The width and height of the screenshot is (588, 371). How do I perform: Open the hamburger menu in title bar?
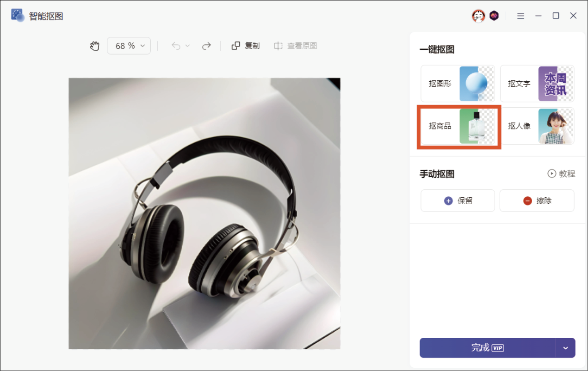pyautogui.click(x=520, y=16)
